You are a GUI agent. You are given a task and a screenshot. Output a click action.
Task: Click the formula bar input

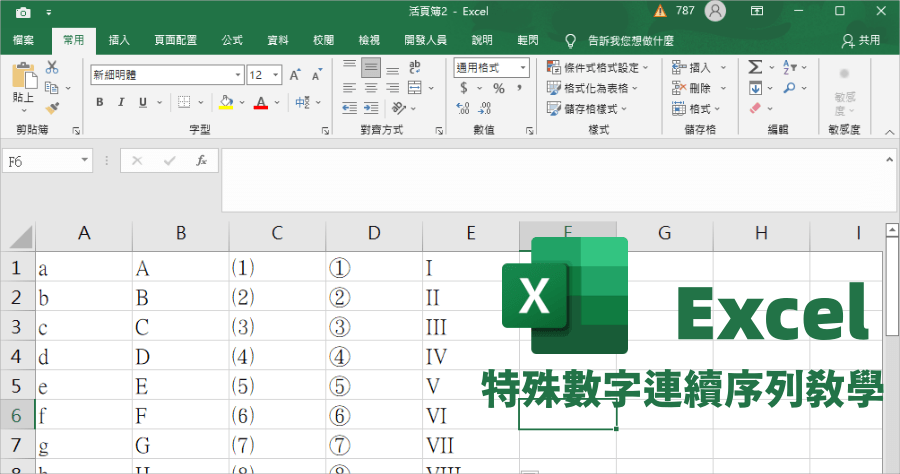click(558, 180)
